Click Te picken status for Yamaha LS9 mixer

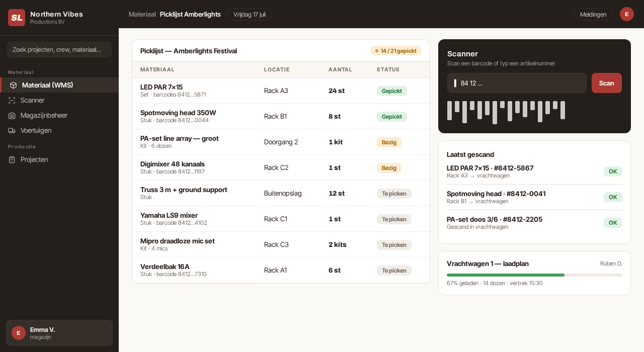394,219
